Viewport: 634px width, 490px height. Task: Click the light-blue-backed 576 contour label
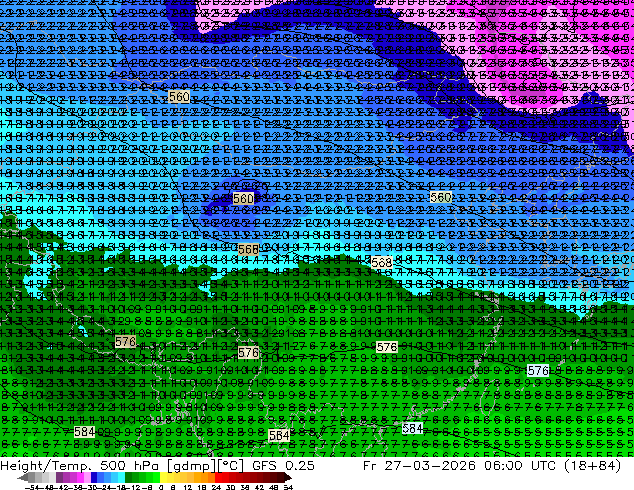click(x=538, y=371)
